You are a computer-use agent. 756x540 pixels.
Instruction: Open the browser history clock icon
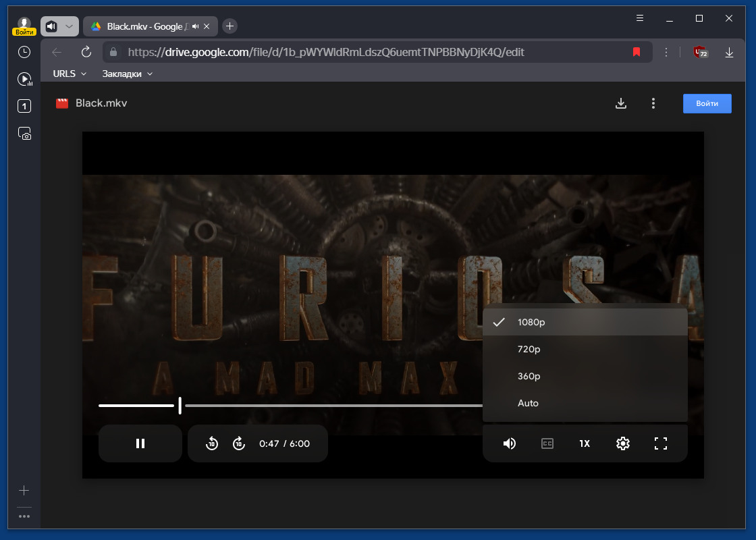click(x=24, y=52)
